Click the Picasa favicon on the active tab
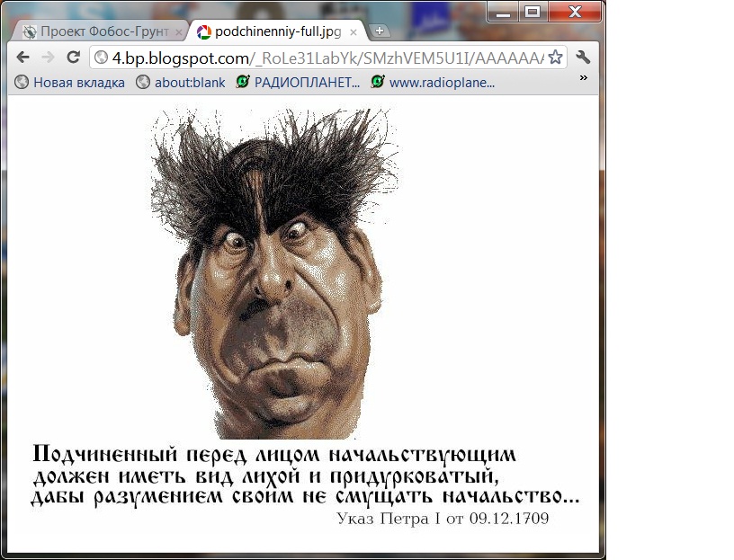Screen dimensions: 734x560 point(203,32)
